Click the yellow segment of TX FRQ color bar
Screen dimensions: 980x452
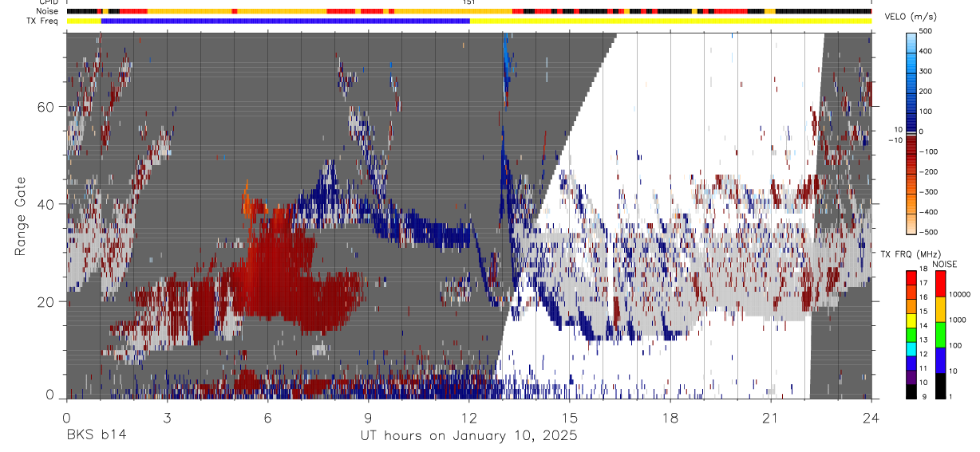pyautogui.click(x=911, y=320)
